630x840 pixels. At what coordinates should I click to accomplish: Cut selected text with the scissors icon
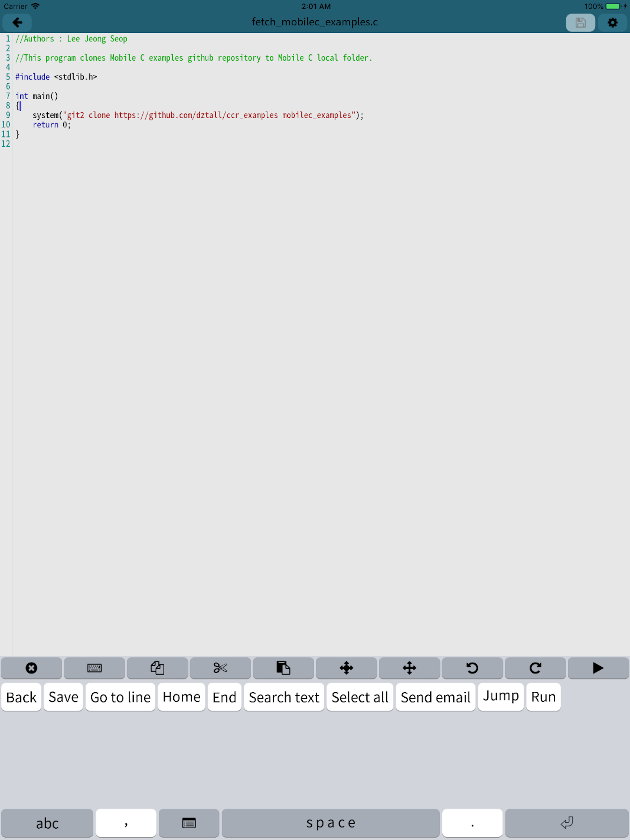point(220,668)
